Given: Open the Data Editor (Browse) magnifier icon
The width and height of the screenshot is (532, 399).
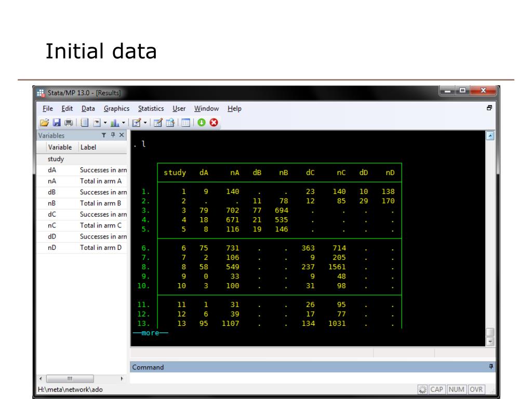Looking at the screenshot, I should [170, 123].
